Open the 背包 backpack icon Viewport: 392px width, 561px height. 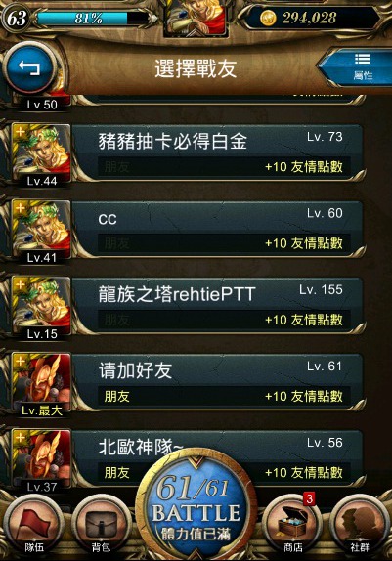point(101,526)
